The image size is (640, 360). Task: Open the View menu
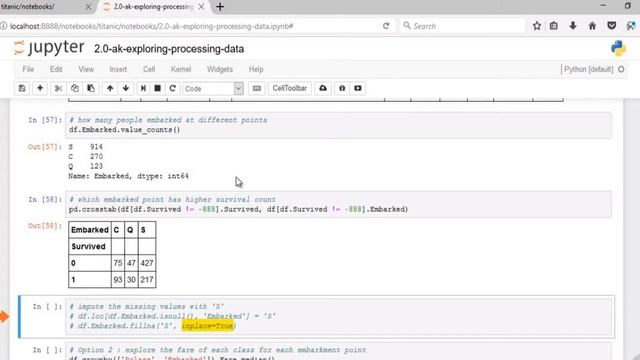86,69
